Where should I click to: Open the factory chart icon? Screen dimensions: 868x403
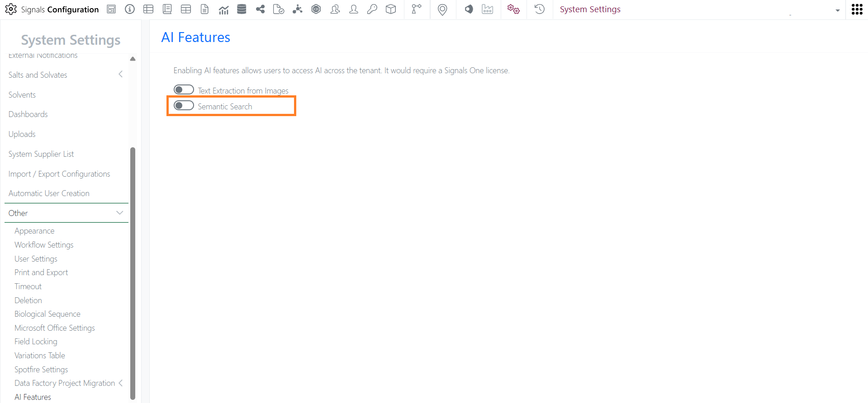coord(488,9)
